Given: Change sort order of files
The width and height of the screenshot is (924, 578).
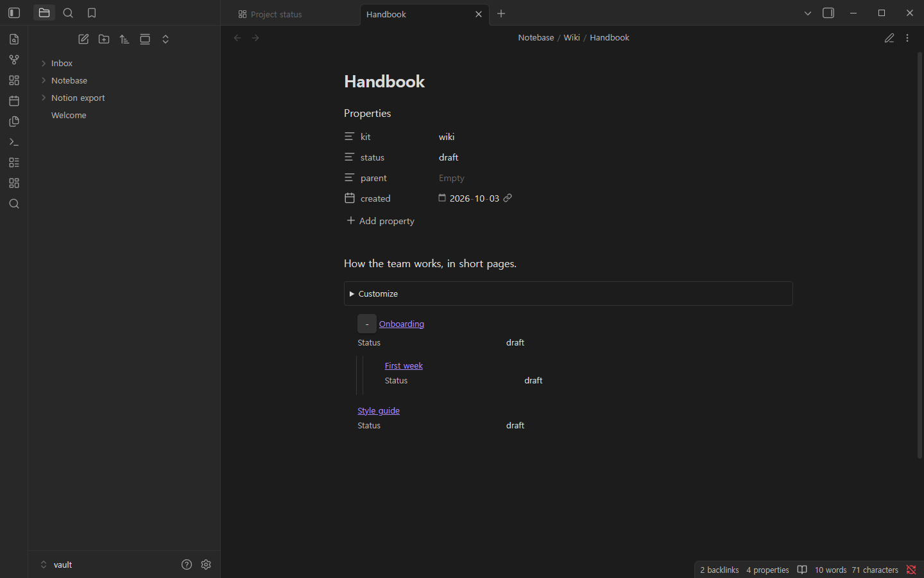Looking at the screenshot, I should (124, 39).
